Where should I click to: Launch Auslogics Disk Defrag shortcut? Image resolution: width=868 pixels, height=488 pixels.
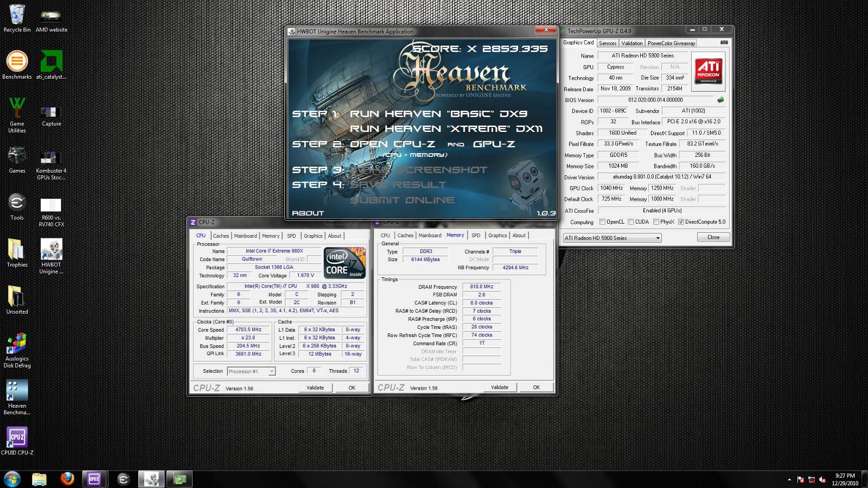point(17,350)
